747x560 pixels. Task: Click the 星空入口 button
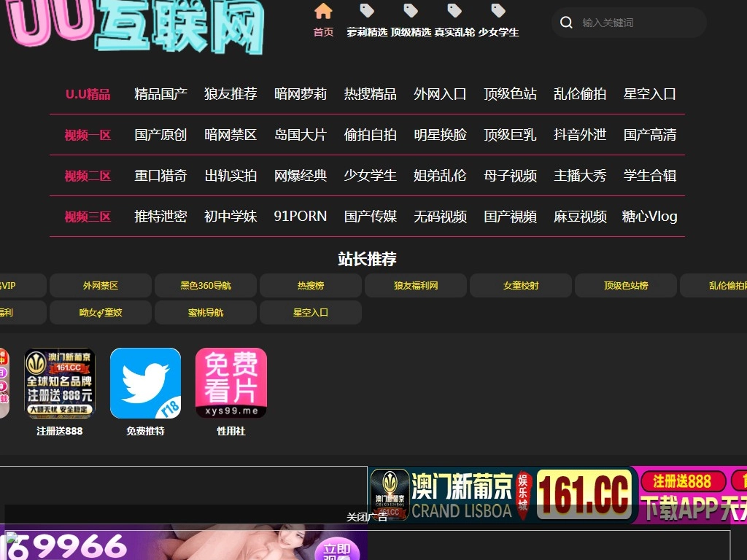pos(311,311)
